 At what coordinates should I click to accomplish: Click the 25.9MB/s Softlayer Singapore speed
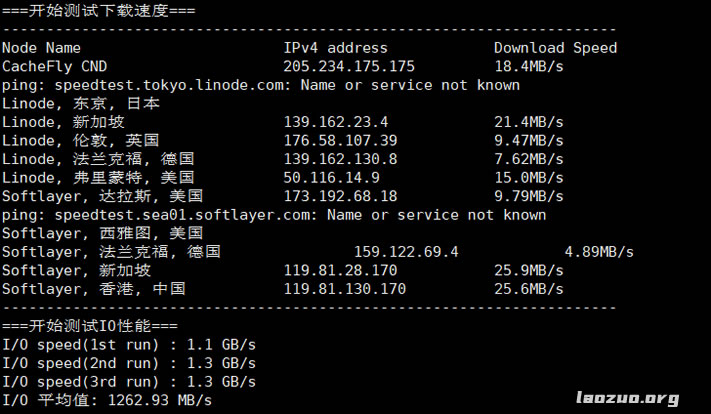coord(528,270)
